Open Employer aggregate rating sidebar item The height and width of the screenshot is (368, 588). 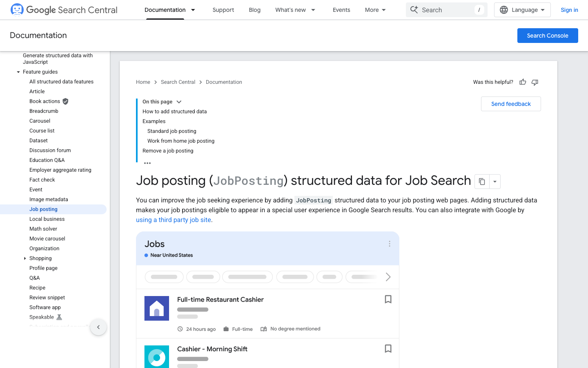tap(60, 170)
